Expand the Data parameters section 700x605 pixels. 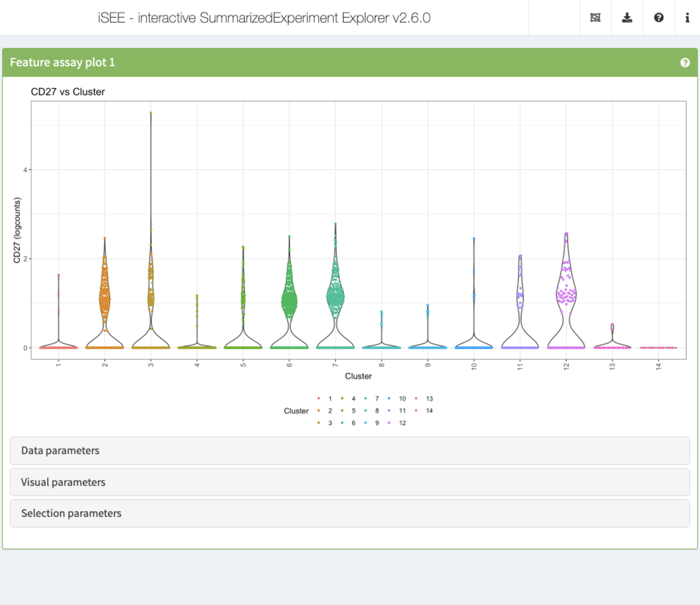point(350,451)
